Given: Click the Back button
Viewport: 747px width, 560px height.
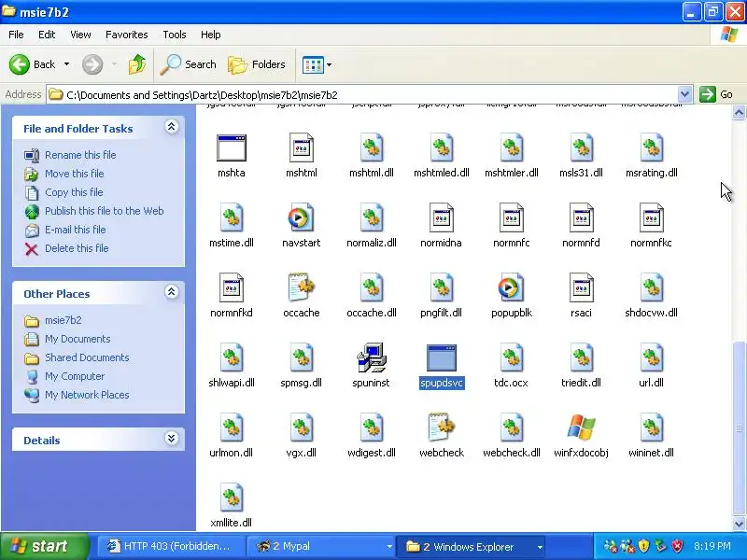Looking at the screenshot, I should pos(32,64).
